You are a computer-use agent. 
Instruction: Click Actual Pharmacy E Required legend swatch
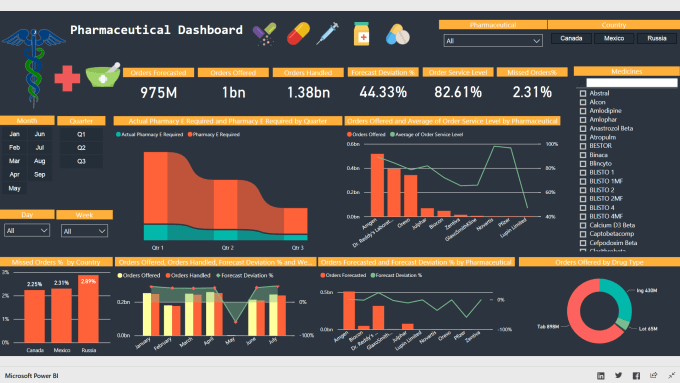[x=118, y=134]
